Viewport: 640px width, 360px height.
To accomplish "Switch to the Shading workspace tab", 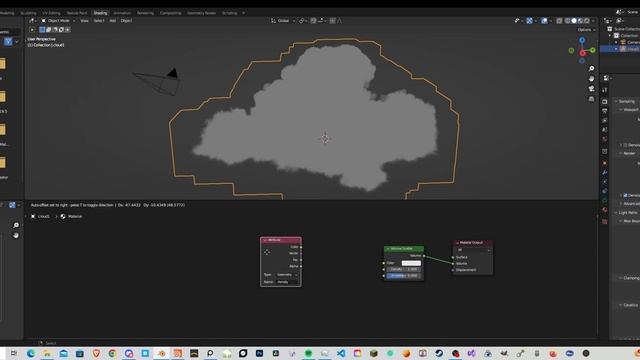I will point(100,13).
